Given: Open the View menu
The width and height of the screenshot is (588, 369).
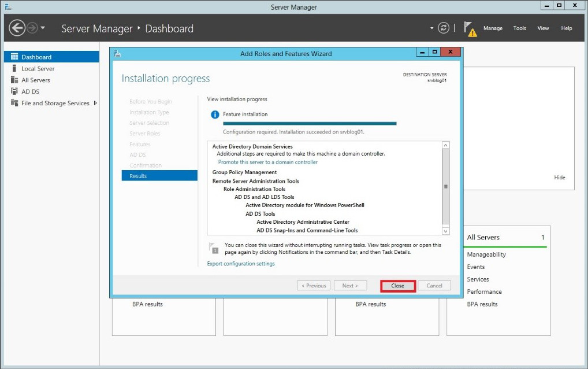Looking at the screenshot, I should pos(543,28).
